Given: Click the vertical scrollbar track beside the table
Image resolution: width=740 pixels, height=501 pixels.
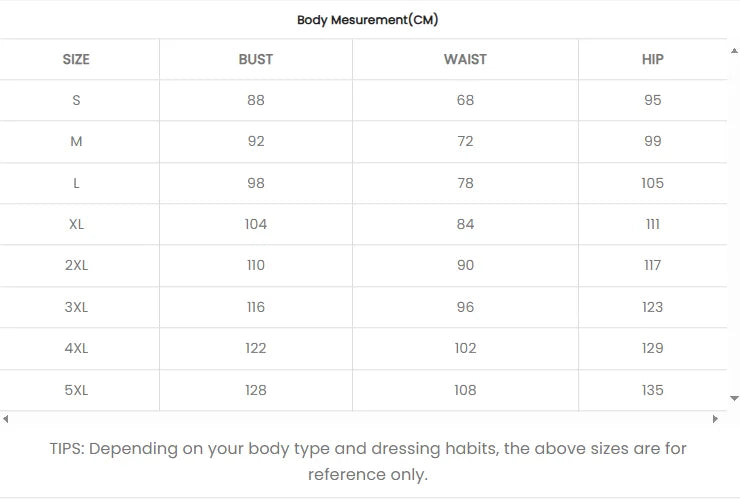Looking at the screenshot, I should tap(735, 220).
